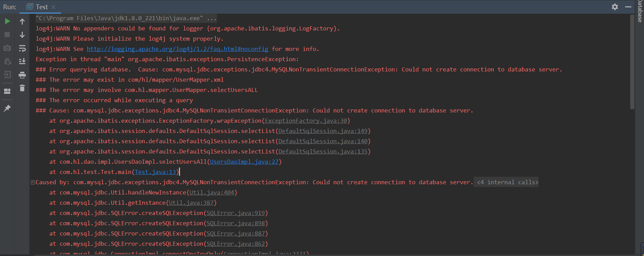Jump to UsersDaoImpl.java:27

244,162
